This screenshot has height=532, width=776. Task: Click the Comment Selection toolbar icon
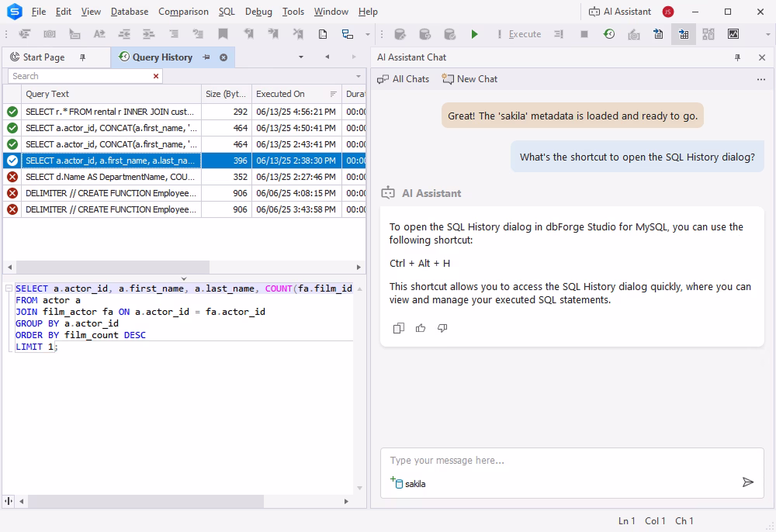(x=174, y=34)
